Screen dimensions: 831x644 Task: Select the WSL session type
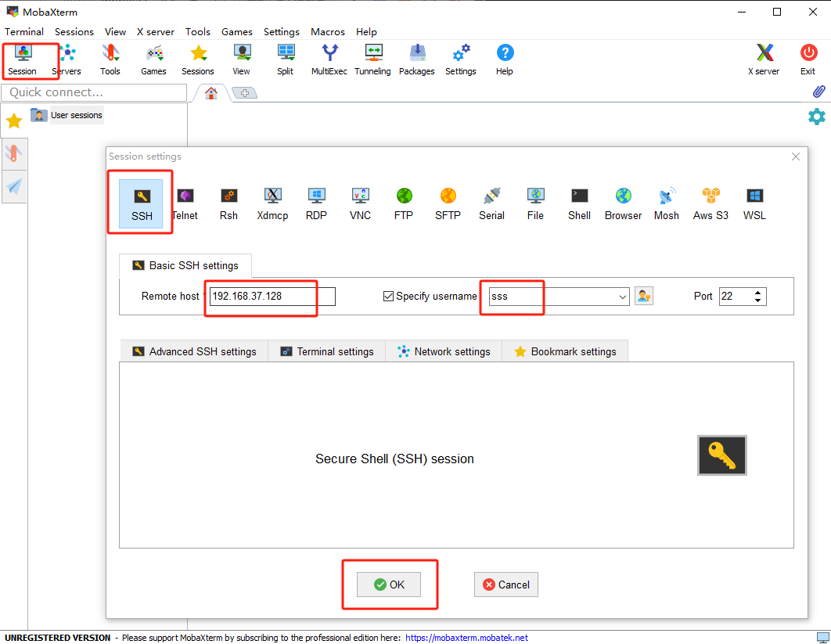coord(754,203)
